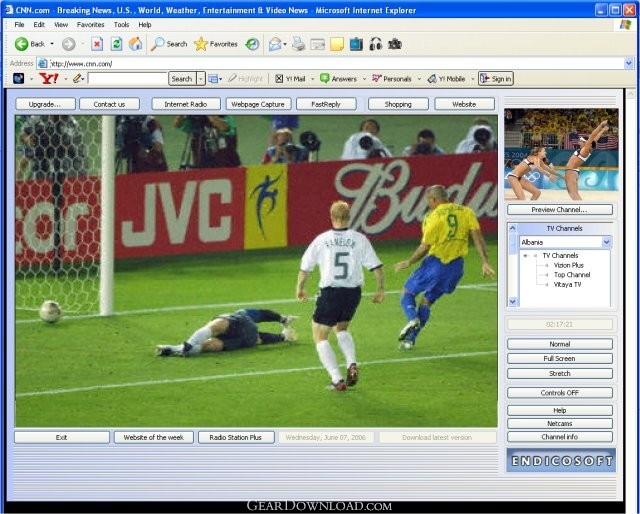
Task: Click the Yahoo Sign in button
Action: point(496,79)
